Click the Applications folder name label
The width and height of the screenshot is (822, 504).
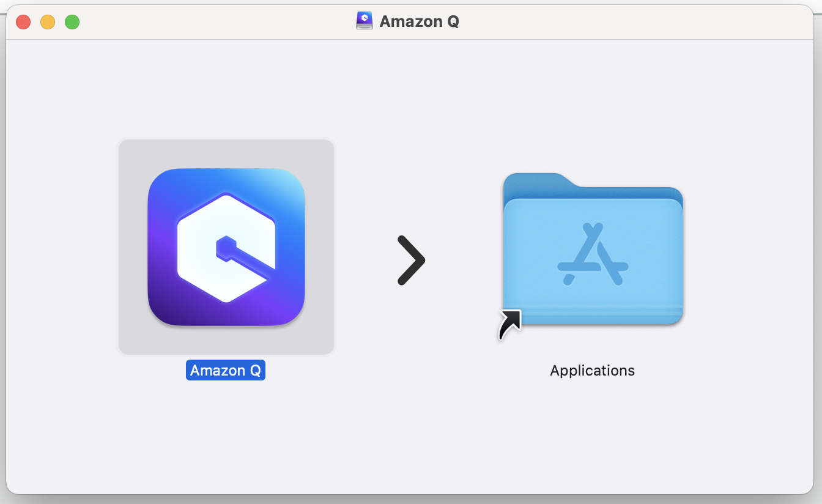(x=593, y=370)
